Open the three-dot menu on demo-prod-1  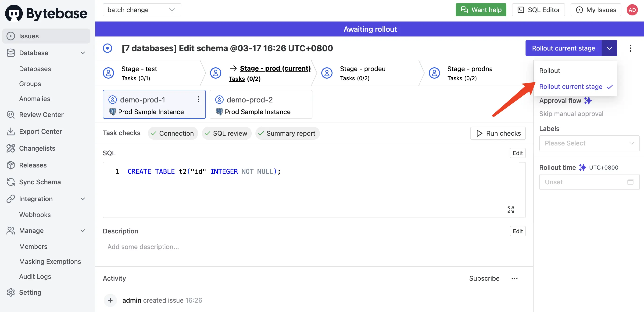coord(198,99)
